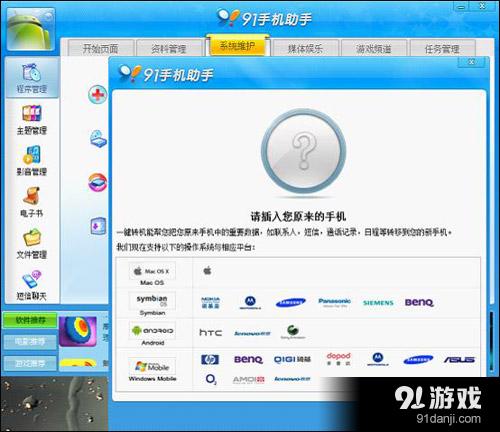The width and height of the screenshot is (500, 432).
Task: Switch to the 任务管理 tab
Action: [x=442, y=49]
